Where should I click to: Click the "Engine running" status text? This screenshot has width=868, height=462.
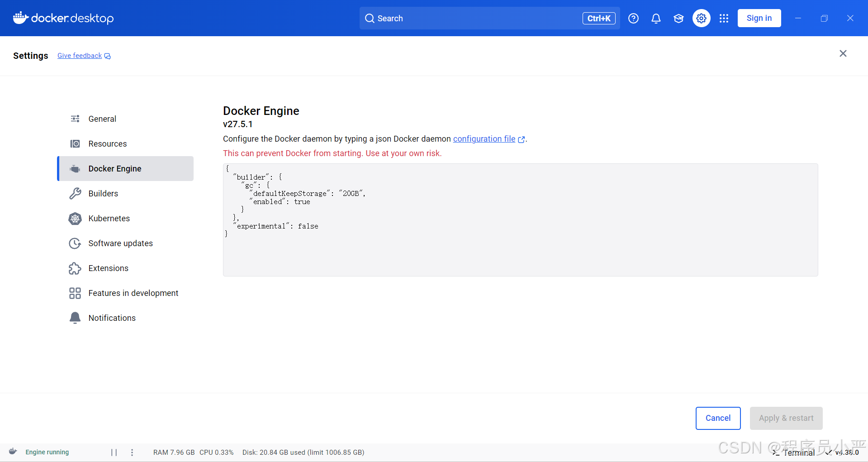pos(47,452)
